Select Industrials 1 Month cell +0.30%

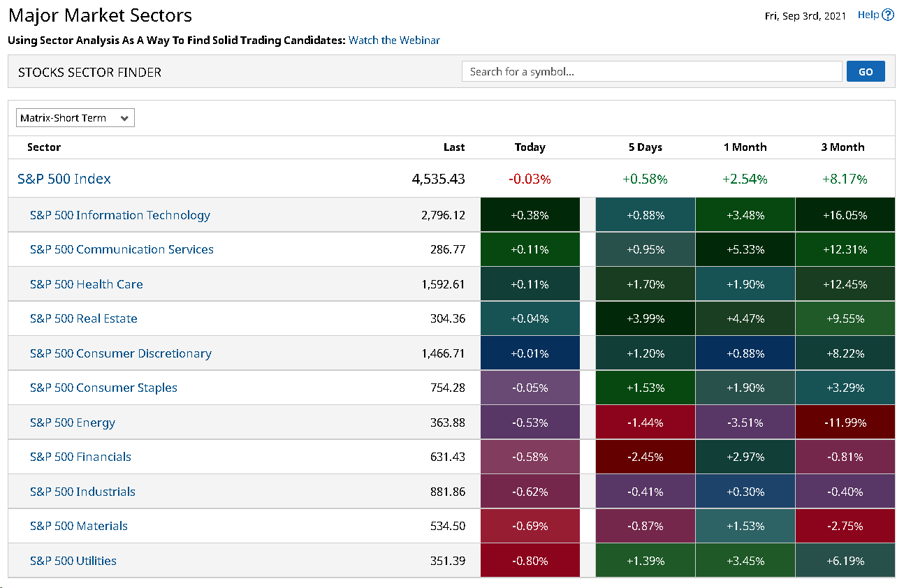[x=745, y=492]
